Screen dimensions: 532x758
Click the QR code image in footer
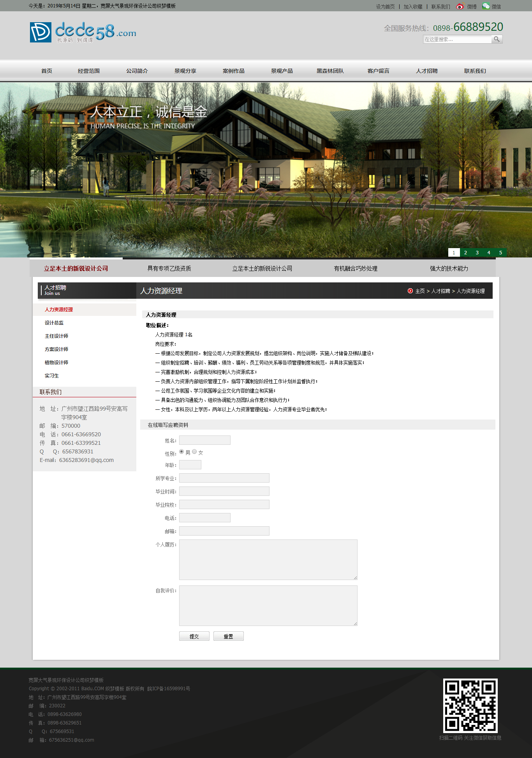470,705
